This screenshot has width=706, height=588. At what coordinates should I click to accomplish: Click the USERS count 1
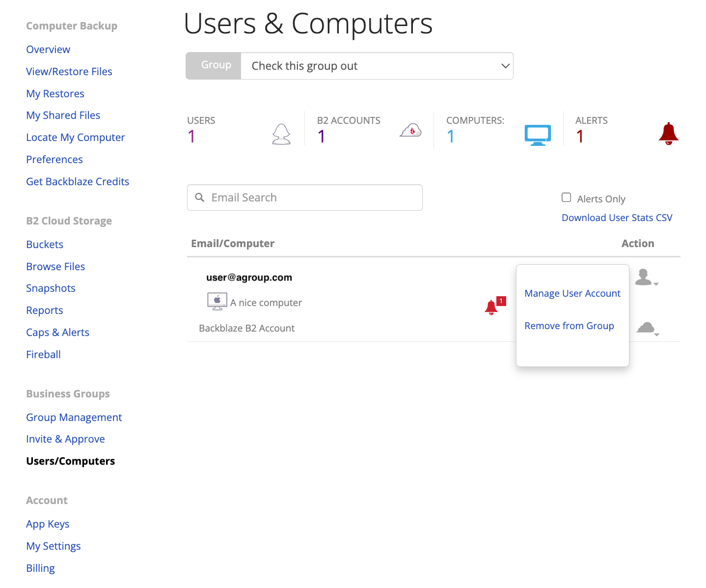click(x=191, y=136)
